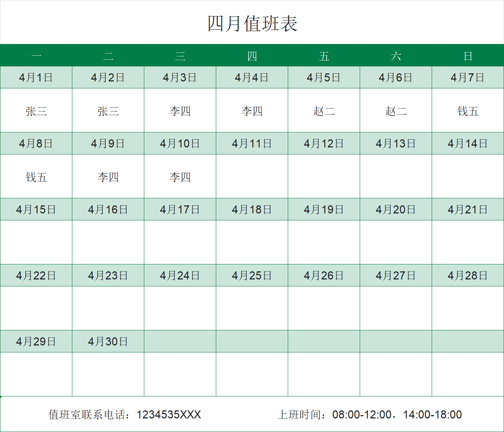Select 赵二 under 4月5日
504x432 pixels.
pyautogui.click(x=324, y=111)
